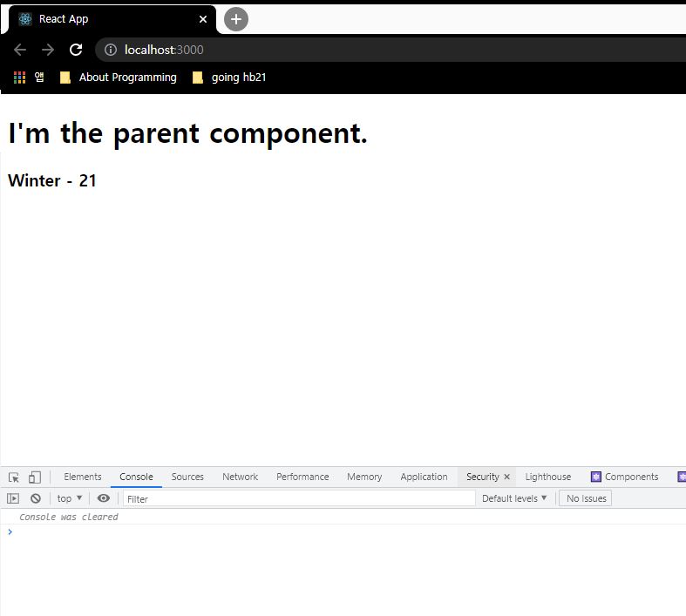
Task: Click the 'Winter - 21' text
Action: click(x=51, y=180)
